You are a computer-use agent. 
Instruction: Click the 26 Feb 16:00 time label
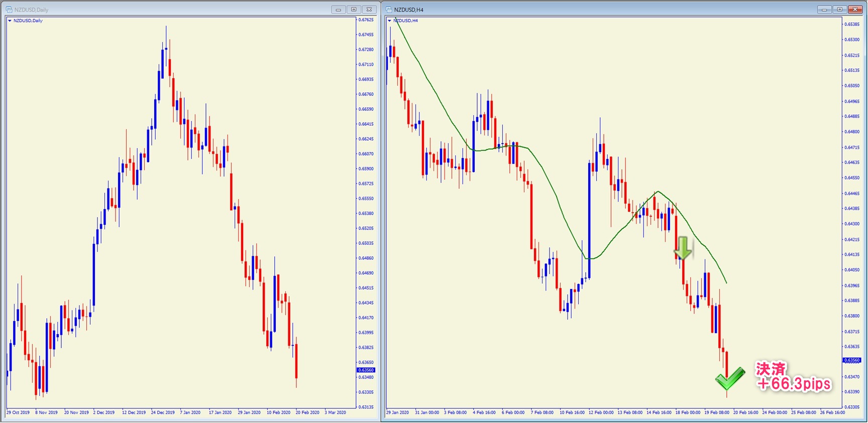(833, 412)
